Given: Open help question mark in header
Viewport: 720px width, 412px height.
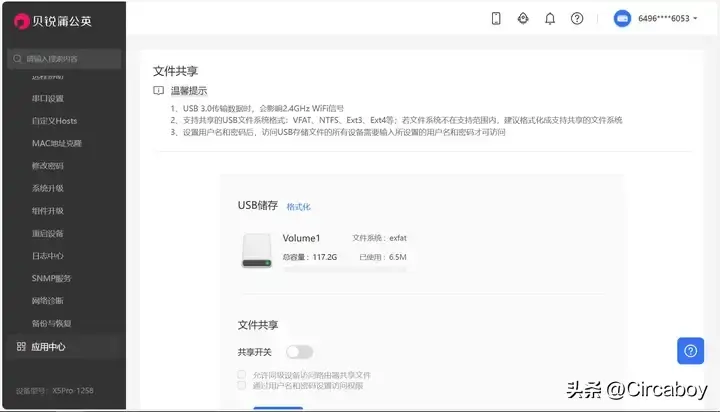Looking at the screenshot, I should 577,18.
